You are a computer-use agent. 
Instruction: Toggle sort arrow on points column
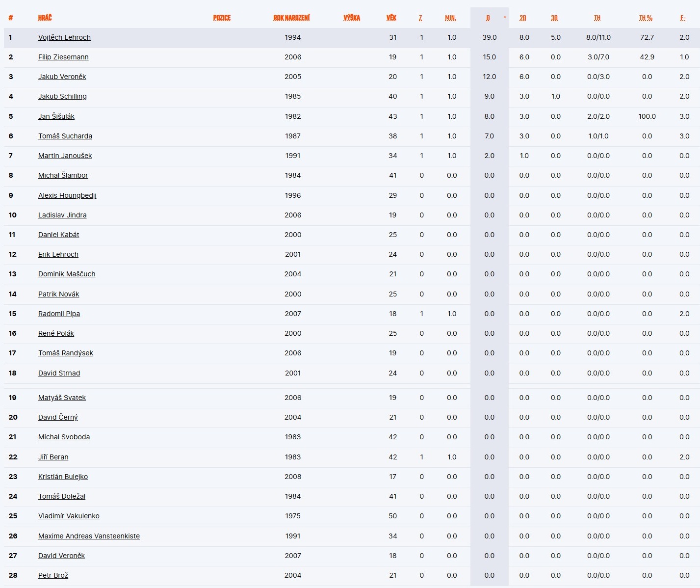point(505,18)
